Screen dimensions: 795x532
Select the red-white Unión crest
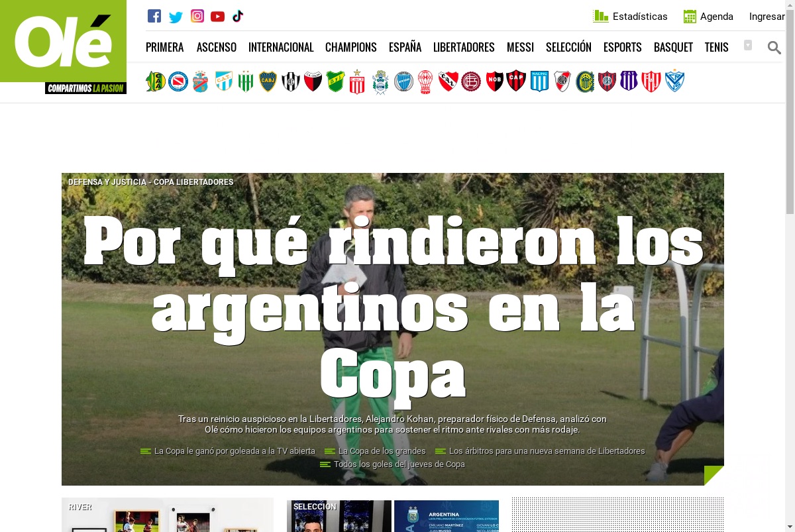(651, 81)
